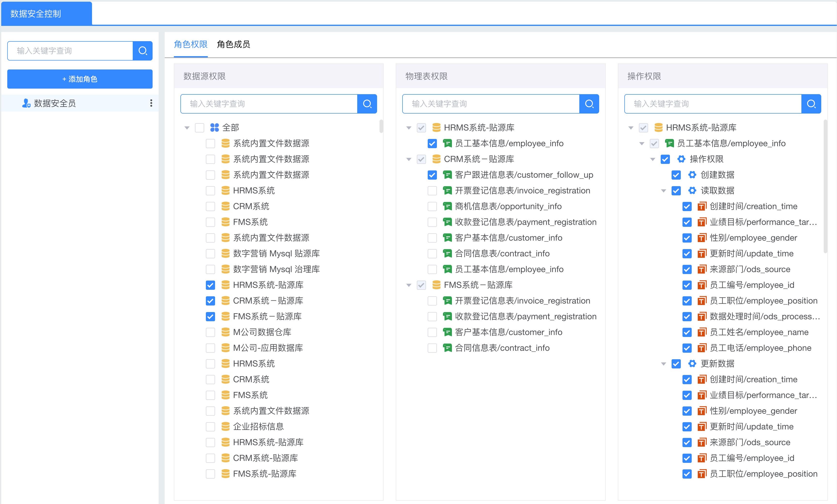Screen dimensions: 837x504
Task: Focus the 操作权限 keyword search field
Action: pos(713,104)
